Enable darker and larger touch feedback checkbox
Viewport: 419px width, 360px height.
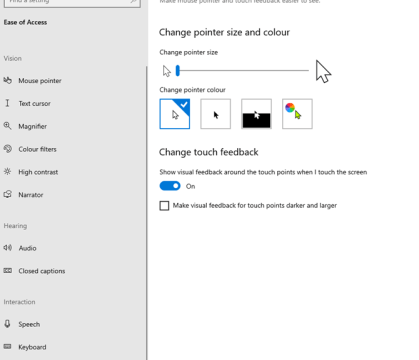click(x=164, y=206)
